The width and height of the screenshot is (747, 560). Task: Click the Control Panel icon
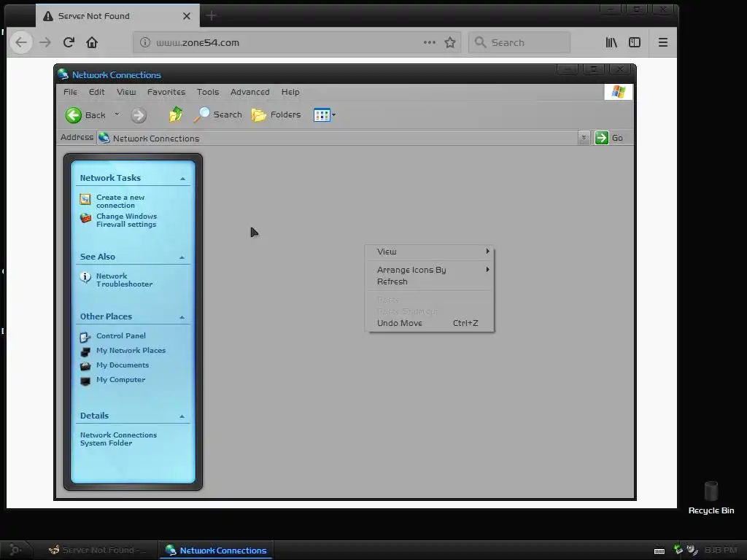coord(85,337)
